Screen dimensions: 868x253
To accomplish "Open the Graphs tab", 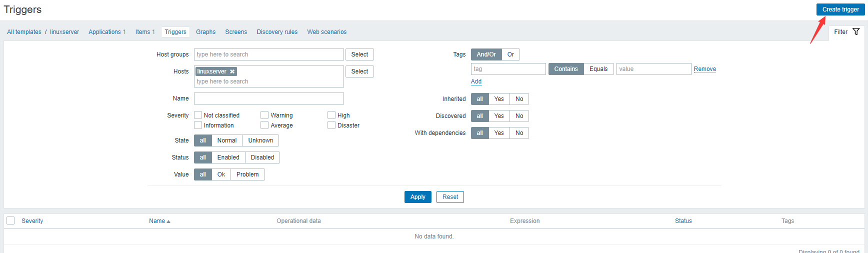I will (205, 32).
